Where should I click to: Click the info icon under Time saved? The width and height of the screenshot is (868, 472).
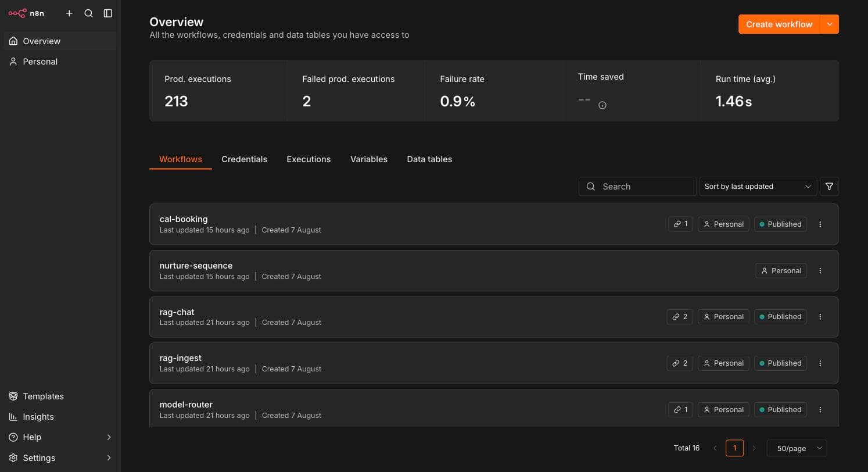[x=602, y=105]
